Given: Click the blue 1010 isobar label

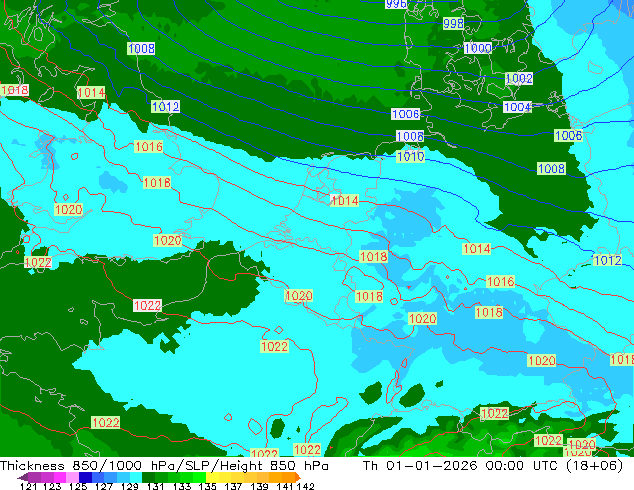Looking at the screenshot, I should pos(410,156).
